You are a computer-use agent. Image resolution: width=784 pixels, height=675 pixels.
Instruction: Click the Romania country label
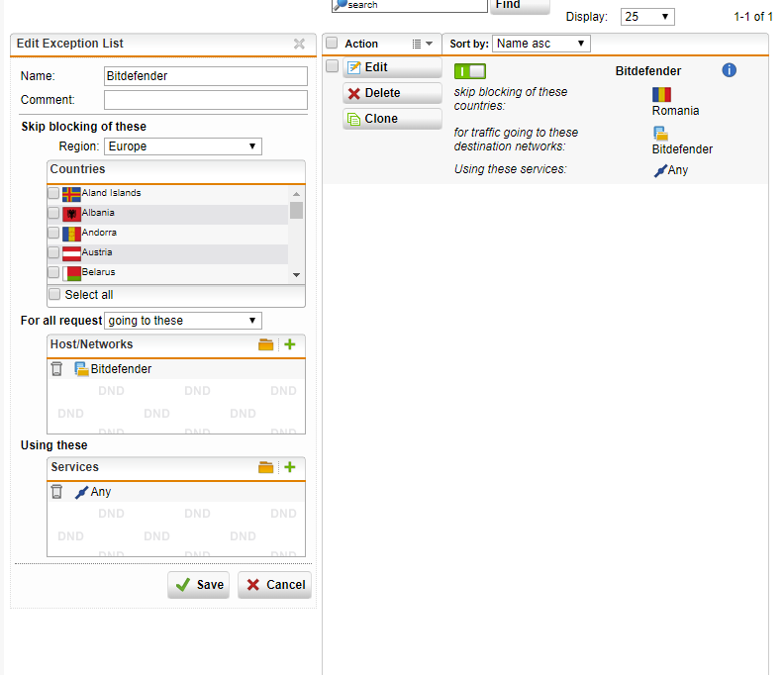(675, 111)
